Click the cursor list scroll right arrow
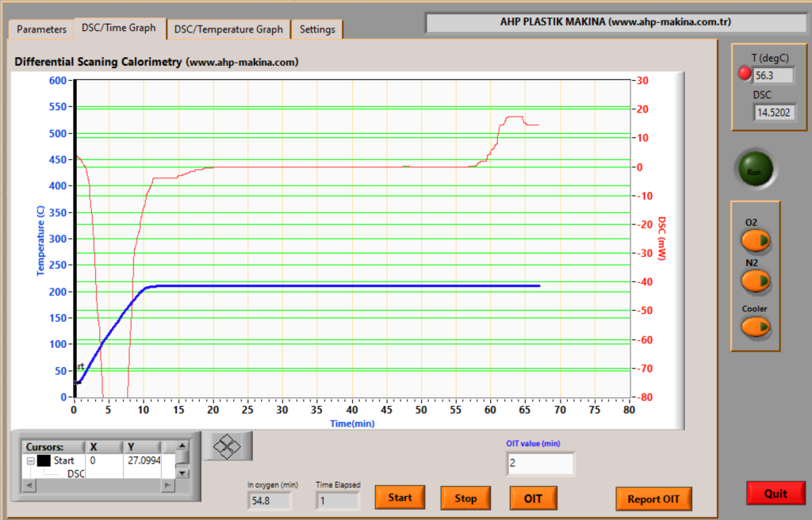 pos(167,485)
